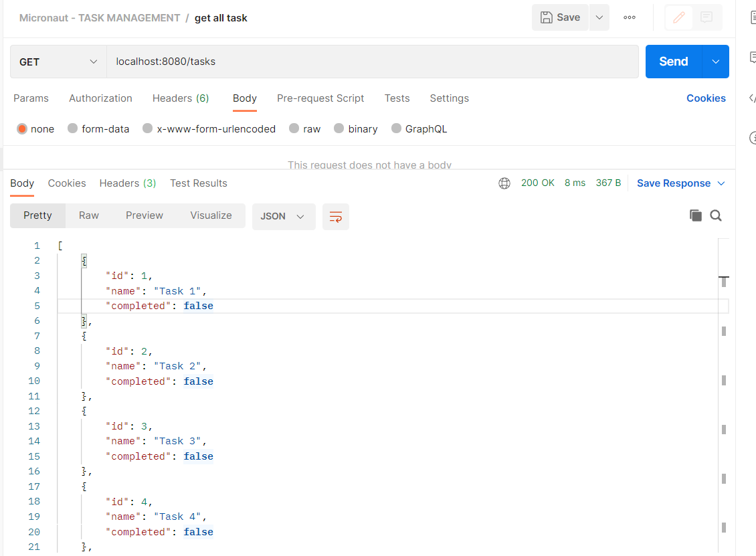
Task: Open request edit mode with the pencil icon
Action: coord(678,17)
